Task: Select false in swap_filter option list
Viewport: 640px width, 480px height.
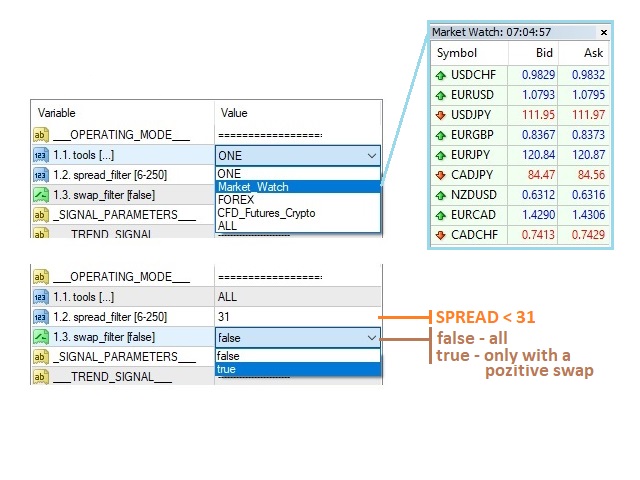Action: tap(298, 356)
